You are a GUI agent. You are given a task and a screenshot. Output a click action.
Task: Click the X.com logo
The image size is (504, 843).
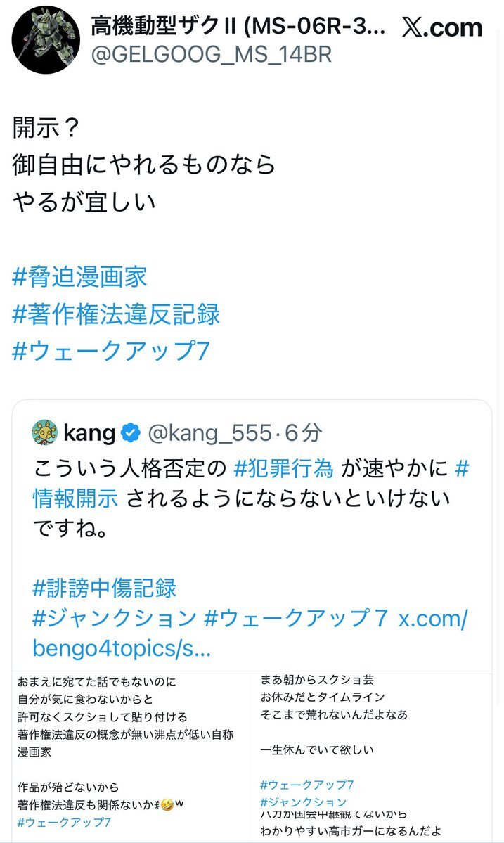pyautogui.click(x=442, y=28)
